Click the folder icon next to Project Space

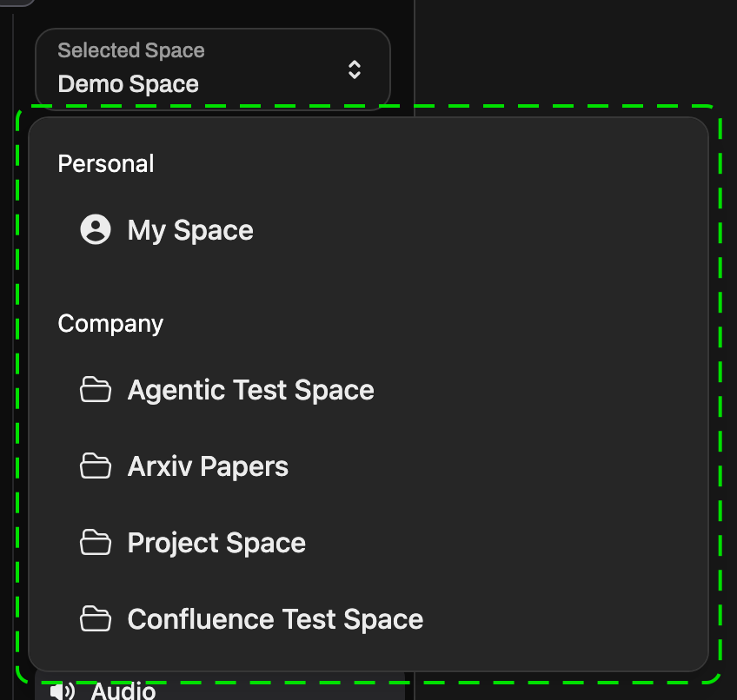coord(96,543)
